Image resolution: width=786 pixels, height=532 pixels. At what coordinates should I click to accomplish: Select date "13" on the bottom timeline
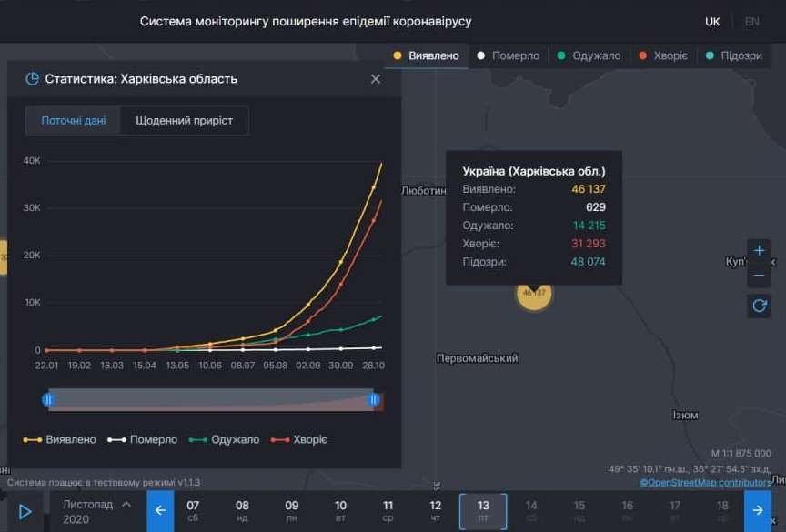pos(483,511)
